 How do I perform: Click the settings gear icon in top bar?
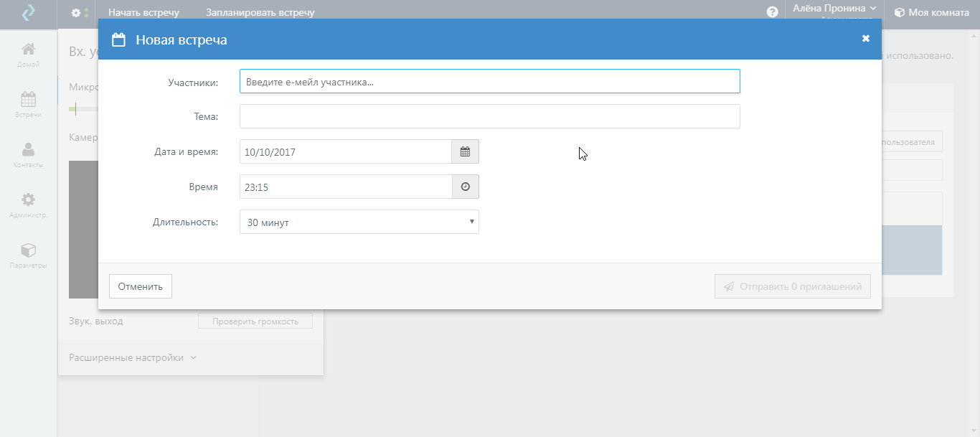click(x=76, y=12)
